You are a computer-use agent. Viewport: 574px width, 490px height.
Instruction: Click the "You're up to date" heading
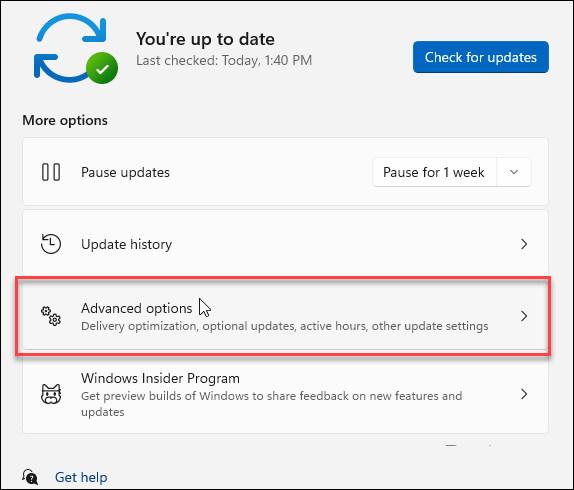[x=205, y=40]
